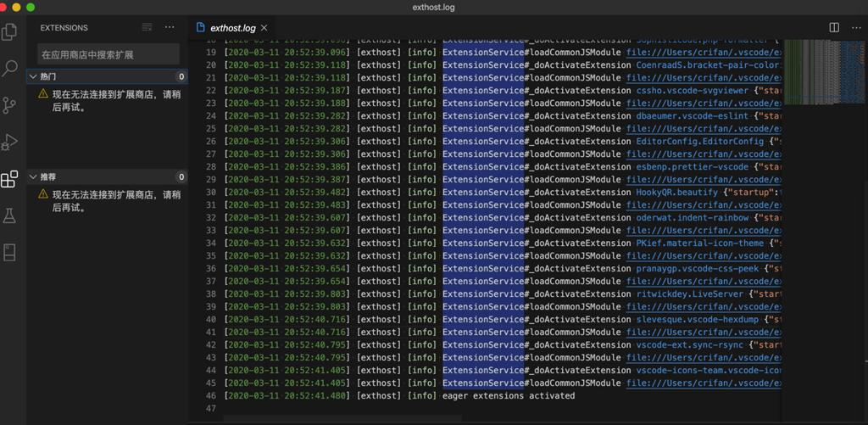The width and height of the screenshot is (868, 425).
Task: Select the exthost.log editor tab
Action: coord(232,28)
